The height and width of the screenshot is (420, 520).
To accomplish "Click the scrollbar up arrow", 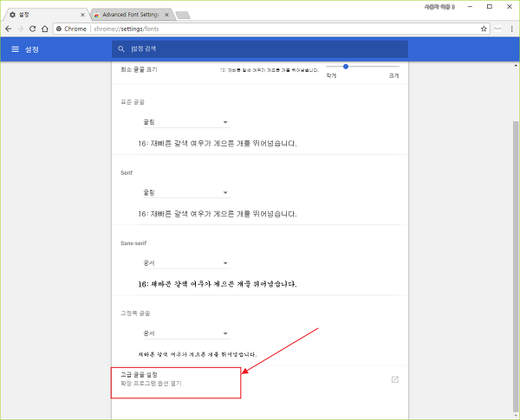I will click(516, 66).
